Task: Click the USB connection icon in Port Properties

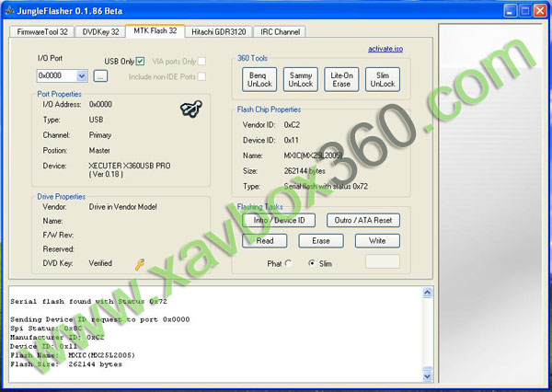Action: (x=191, y=109)
